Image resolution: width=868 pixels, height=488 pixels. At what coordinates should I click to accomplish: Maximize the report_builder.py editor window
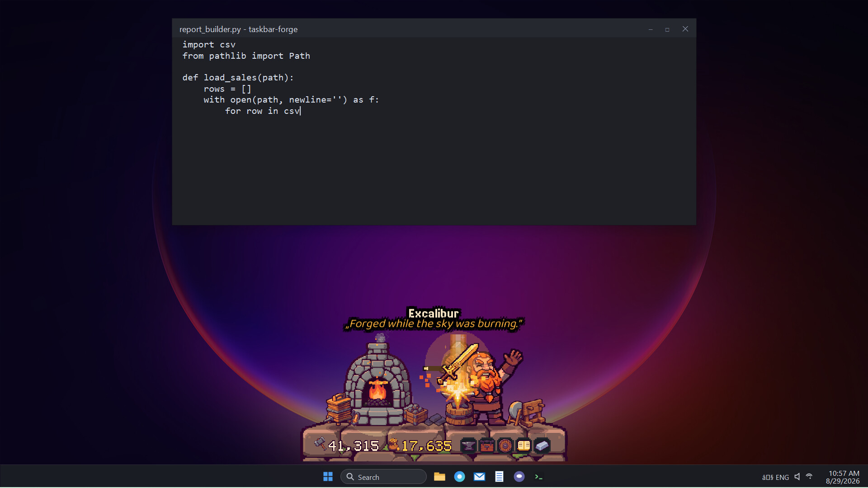point(667,29)
